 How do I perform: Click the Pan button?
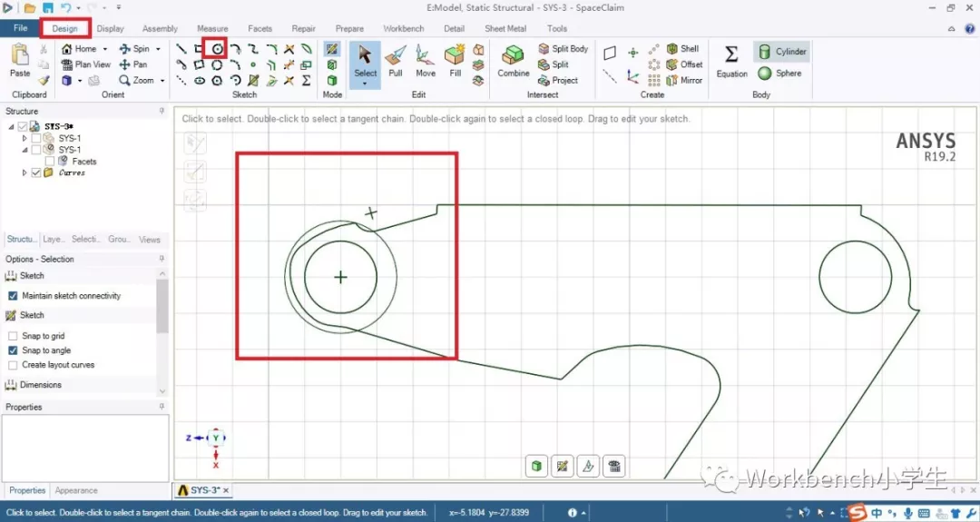133,64
